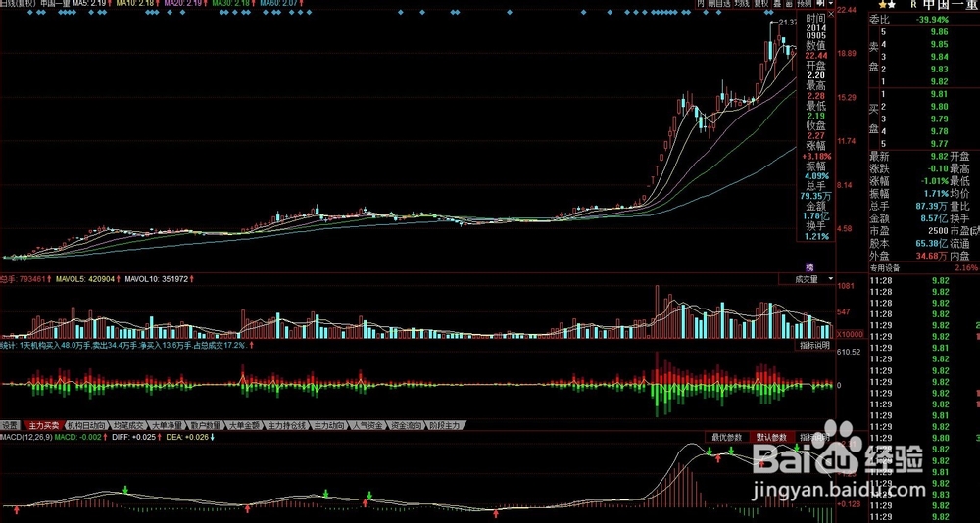Click the 21.37 high price label
The image size is (980, 523).
click(788, 23)
